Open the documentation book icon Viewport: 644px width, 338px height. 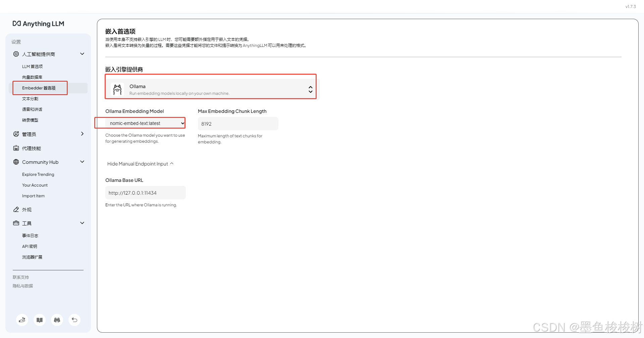click(x=40, y=320)
